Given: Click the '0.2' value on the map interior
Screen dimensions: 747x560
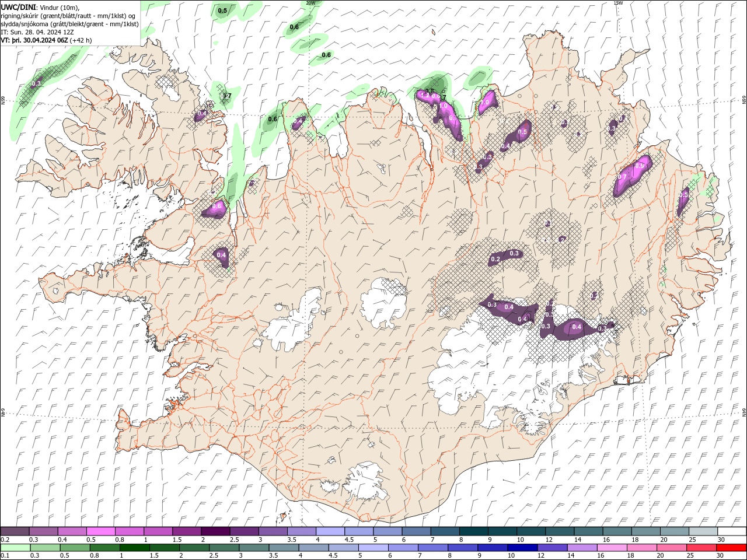Looking at the screenshot, I should (495, 259).
